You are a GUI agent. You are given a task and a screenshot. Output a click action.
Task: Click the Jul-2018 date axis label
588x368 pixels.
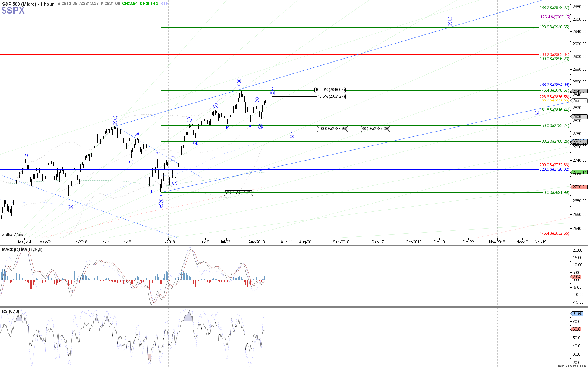(x=167, y=242)
